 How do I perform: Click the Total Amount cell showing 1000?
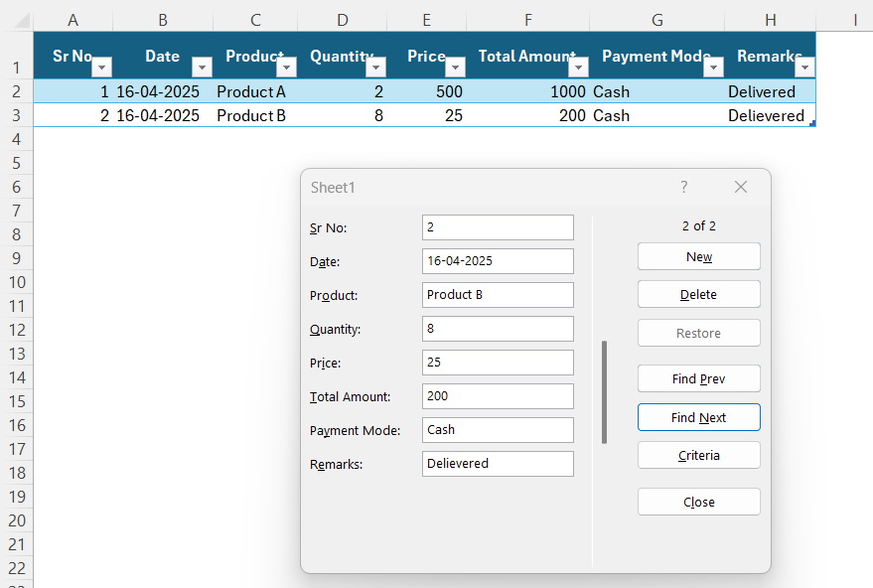click(x=527, y=91)
